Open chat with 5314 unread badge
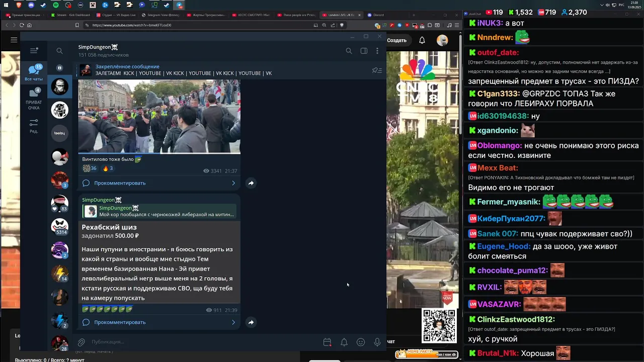The width and height of the screenshot is (644, 362). pos(59,226)
